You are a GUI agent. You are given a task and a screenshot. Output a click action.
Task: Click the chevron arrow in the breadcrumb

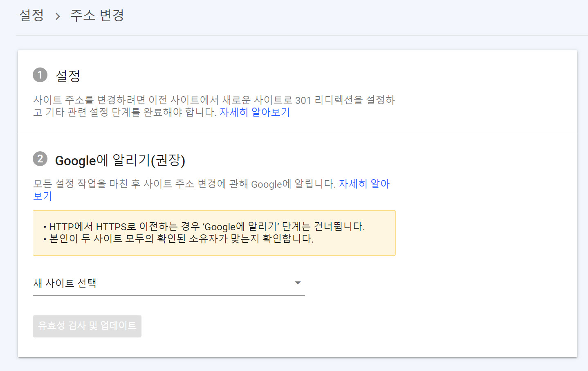tap(58, 16)
